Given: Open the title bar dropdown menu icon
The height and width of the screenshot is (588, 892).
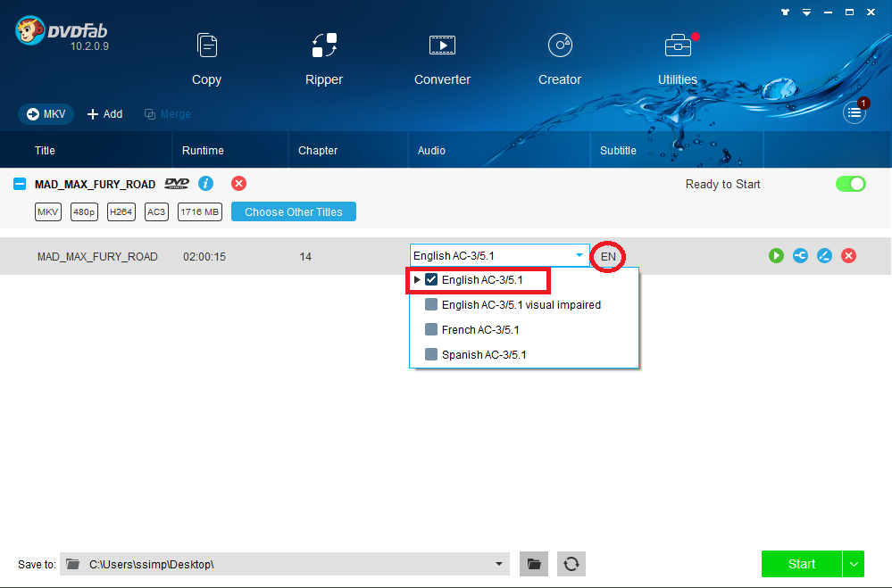Looking at the screenshot, I should pyautogui.click(x=806, y=12).
